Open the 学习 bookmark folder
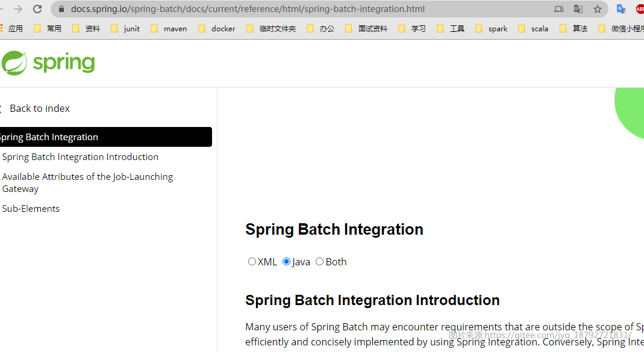Image resolution: width=644 pixels, height=352 pixels. tap(412, 28)
